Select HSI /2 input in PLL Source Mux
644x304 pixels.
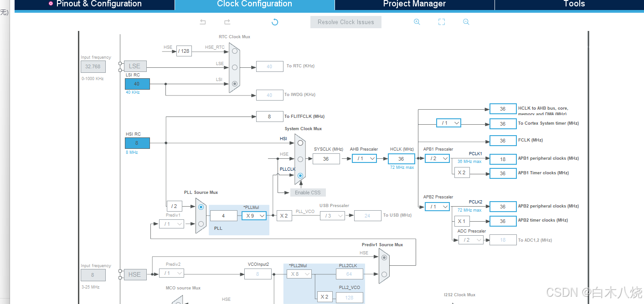201,207
